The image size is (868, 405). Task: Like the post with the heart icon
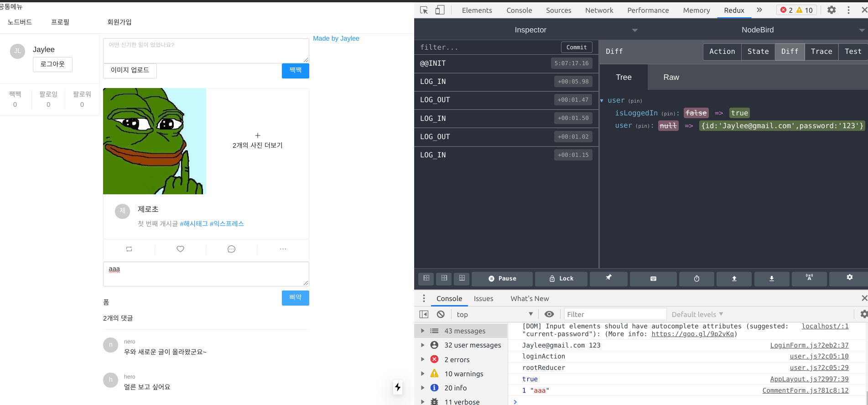(180, 249)
